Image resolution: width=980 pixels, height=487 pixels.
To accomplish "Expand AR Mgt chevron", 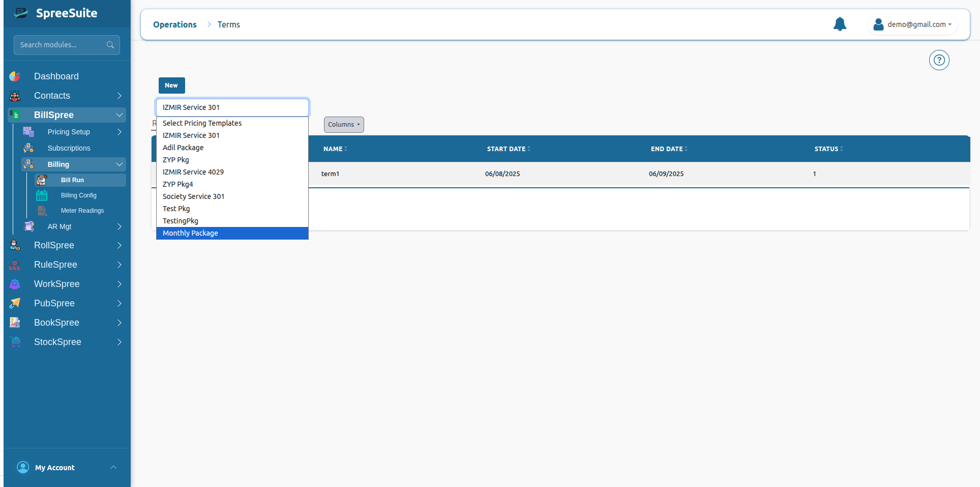I will point(120,226).
